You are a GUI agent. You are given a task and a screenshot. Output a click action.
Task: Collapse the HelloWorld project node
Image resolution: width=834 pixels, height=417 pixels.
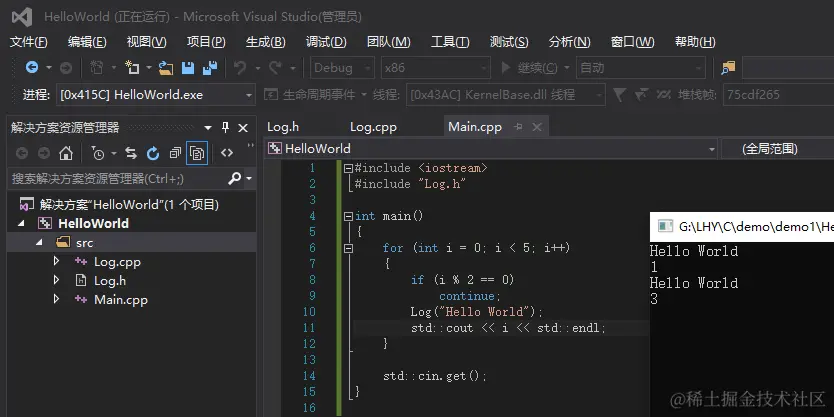[21, 223]
